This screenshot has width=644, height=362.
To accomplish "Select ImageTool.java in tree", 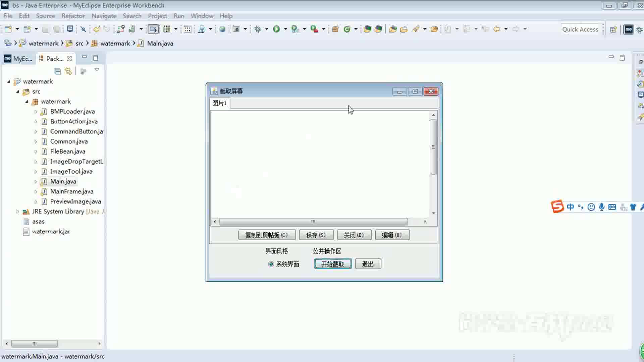I will [x=71, y=172].
